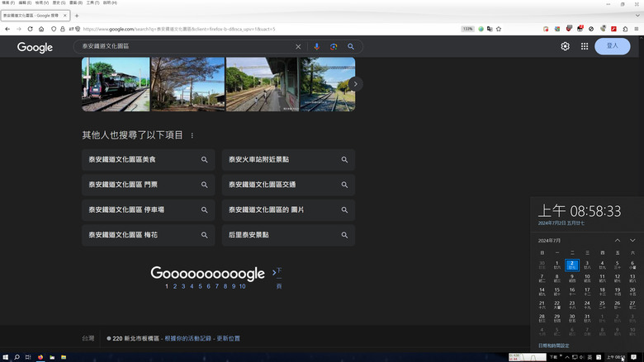Click 根據你的活動記錄 link
The width and height of the screenshot is (644, 362).
[187, 338]
